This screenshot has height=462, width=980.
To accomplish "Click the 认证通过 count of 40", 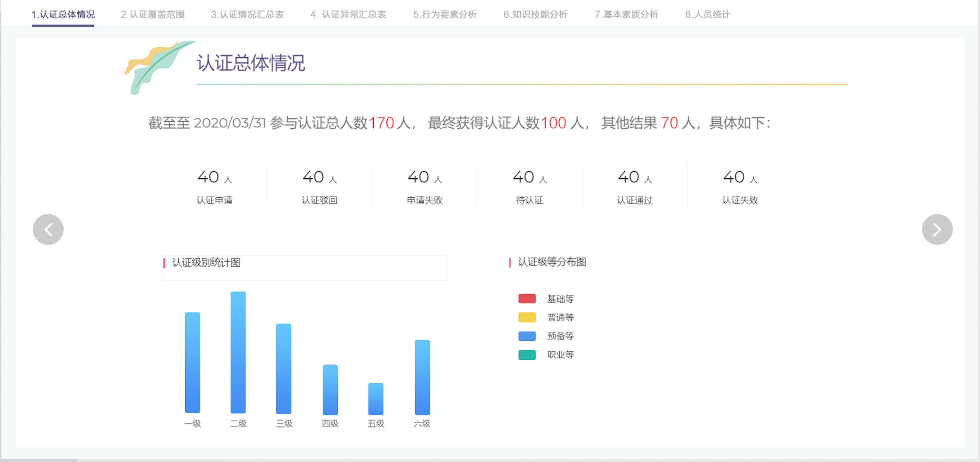I will tap(628, 177).
